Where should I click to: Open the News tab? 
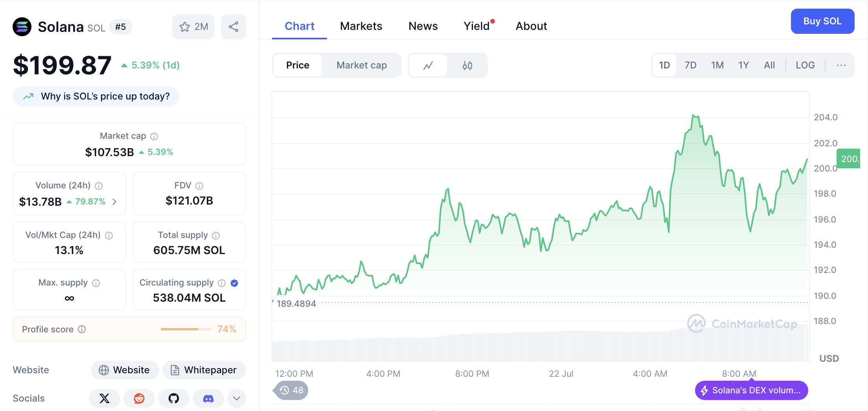point(423,26)
